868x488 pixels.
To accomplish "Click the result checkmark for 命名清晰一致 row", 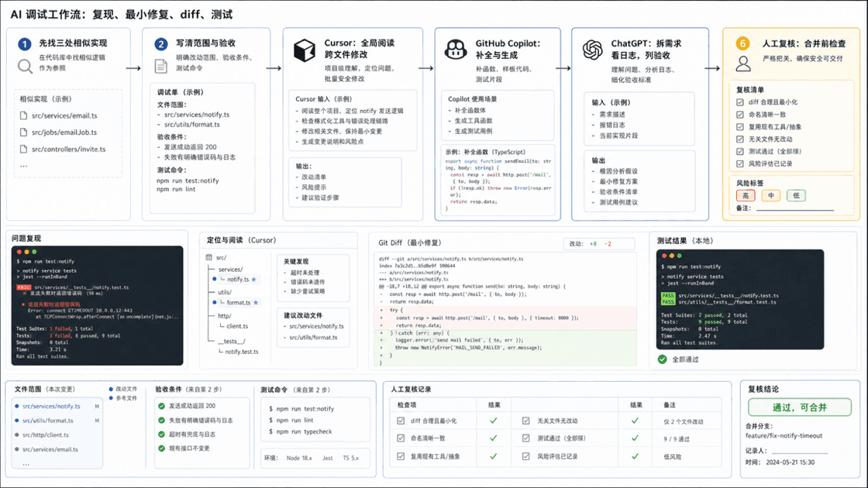I will (493, 438).
